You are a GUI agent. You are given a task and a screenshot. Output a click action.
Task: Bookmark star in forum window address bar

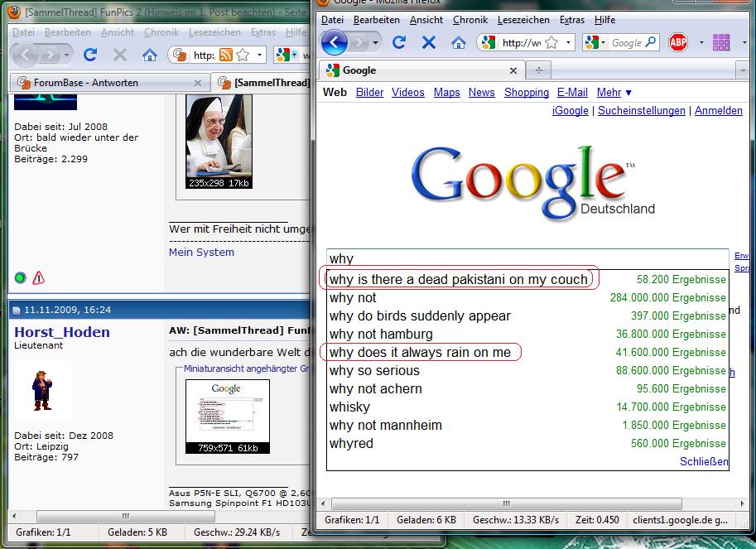[x=243, y=55]
